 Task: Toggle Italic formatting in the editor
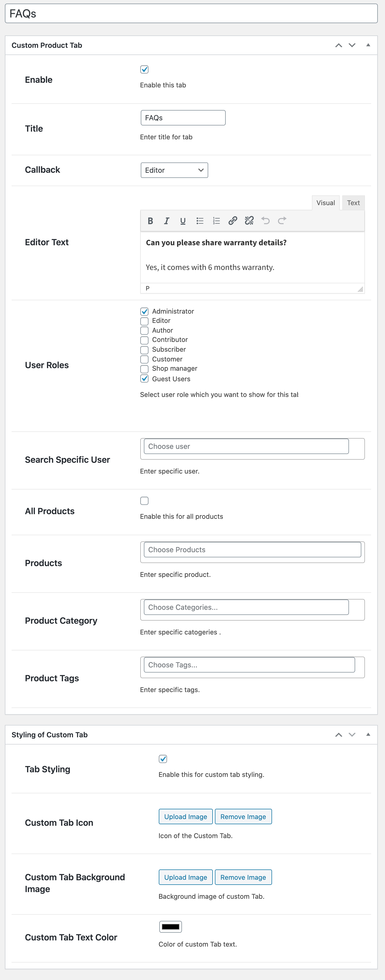(167, 221)
